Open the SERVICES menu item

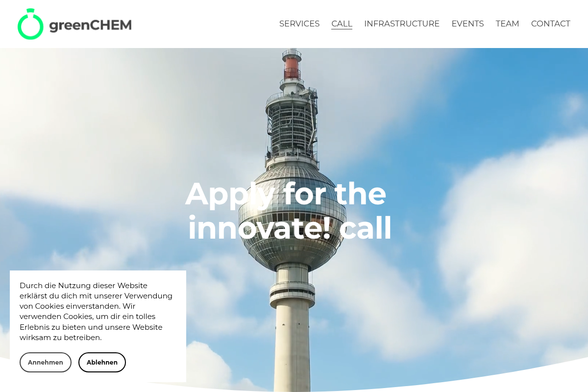tap(299, 24)
